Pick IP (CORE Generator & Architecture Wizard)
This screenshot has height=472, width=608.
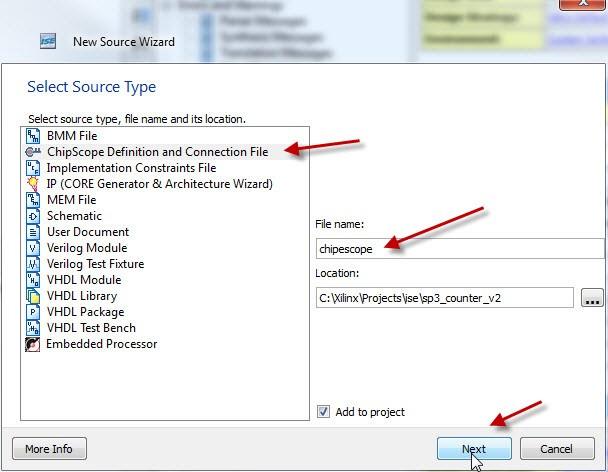tap(160, 184)
